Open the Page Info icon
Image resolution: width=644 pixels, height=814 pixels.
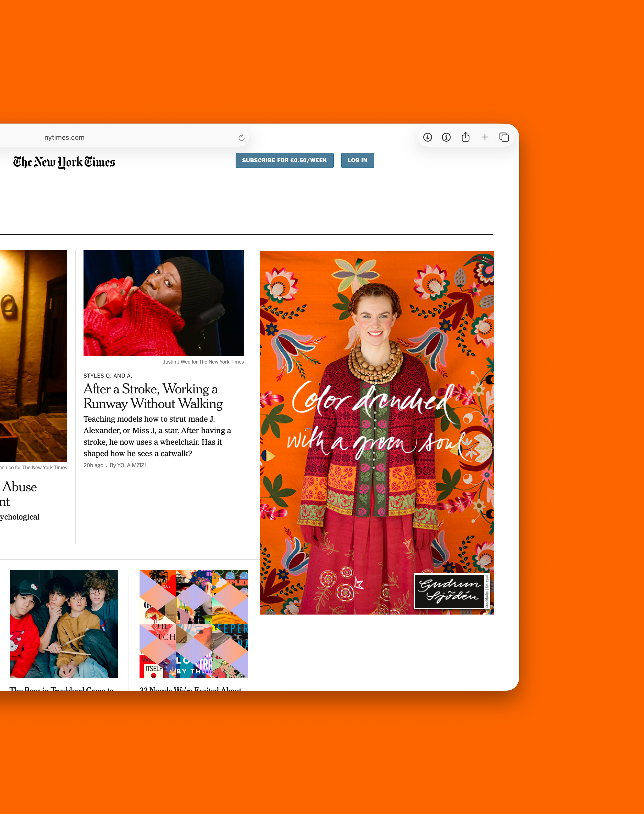click(446, 137)
